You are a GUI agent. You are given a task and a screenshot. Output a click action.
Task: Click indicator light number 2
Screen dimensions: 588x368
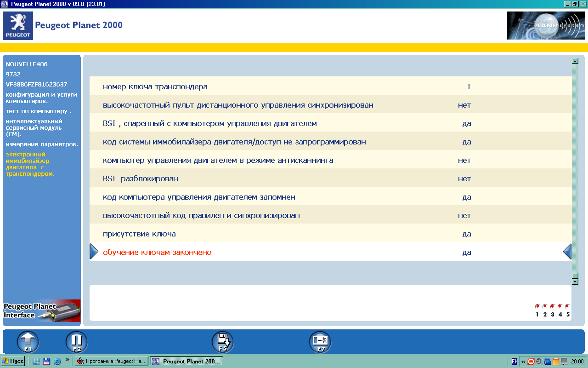pos(545,306)
